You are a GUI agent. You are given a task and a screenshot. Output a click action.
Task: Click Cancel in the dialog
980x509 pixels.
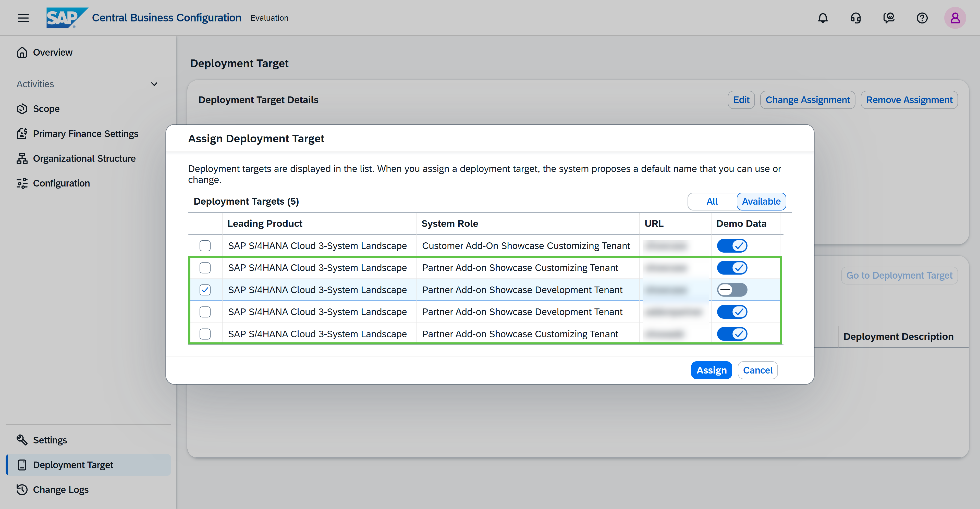click(x=757, y=370)
